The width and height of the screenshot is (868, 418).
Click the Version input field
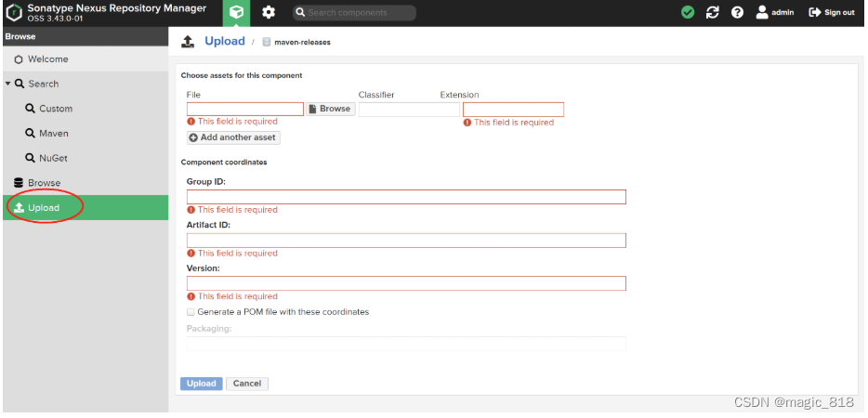(406, 283)
